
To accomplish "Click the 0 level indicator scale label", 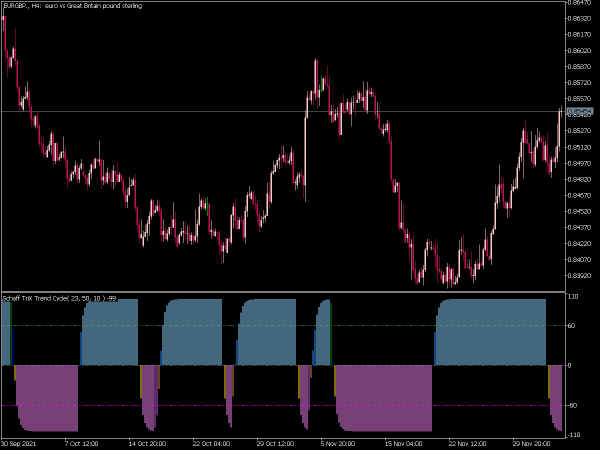I will click(x=570, y=365).
